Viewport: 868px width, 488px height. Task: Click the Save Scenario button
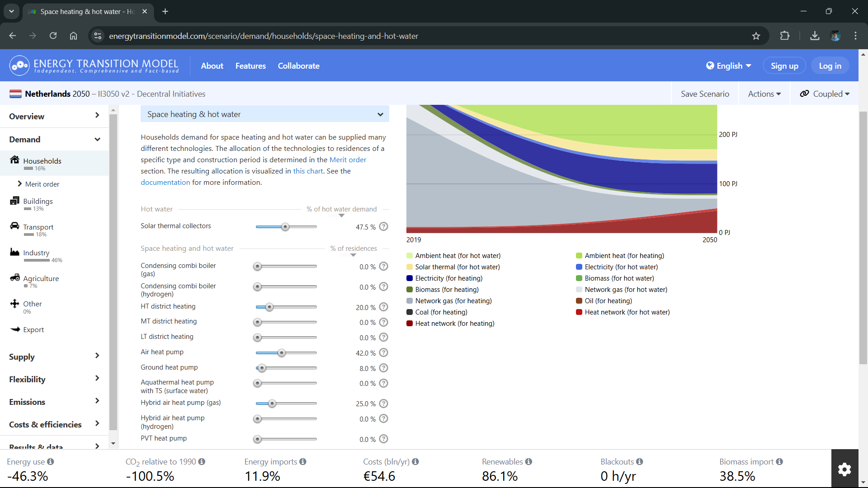coord(705,94)
